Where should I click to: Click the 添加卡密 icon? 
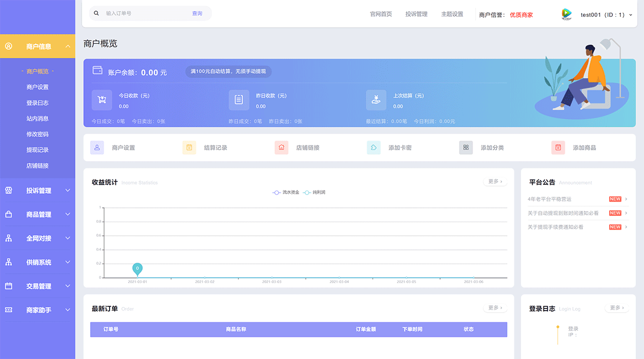(374, 147)
